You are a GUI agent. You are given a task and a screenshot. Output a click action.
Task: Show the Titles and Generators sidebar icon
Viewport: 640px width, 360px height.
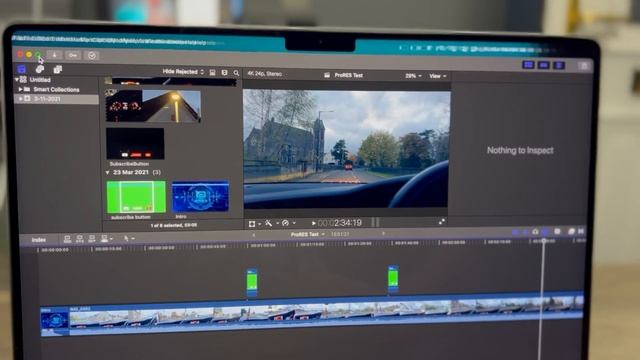coord(58,69)
